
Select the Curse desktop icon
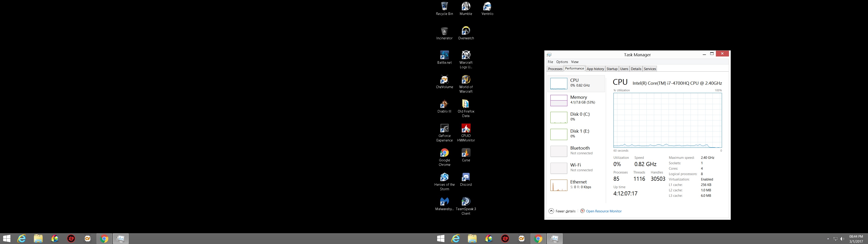[466, 155]
